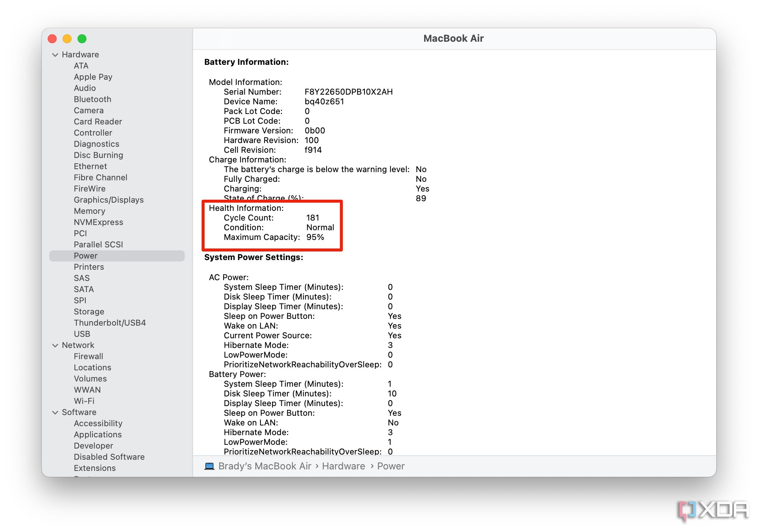Viewport: 758px width, 532px height.
Task: Select Thunderbolt/USB4 in sidebar
Action: (x=110, y=323)
